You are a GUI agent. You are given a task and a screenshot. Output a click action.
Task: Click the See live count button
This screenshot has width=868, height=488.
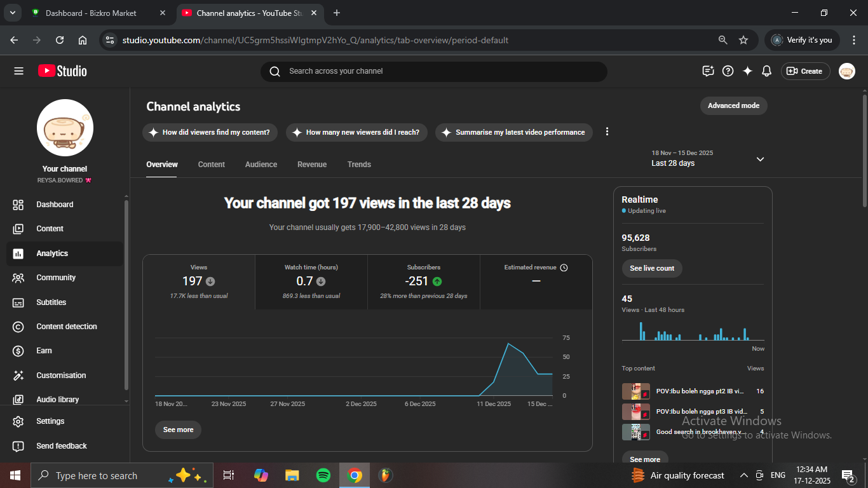point(652,268)
